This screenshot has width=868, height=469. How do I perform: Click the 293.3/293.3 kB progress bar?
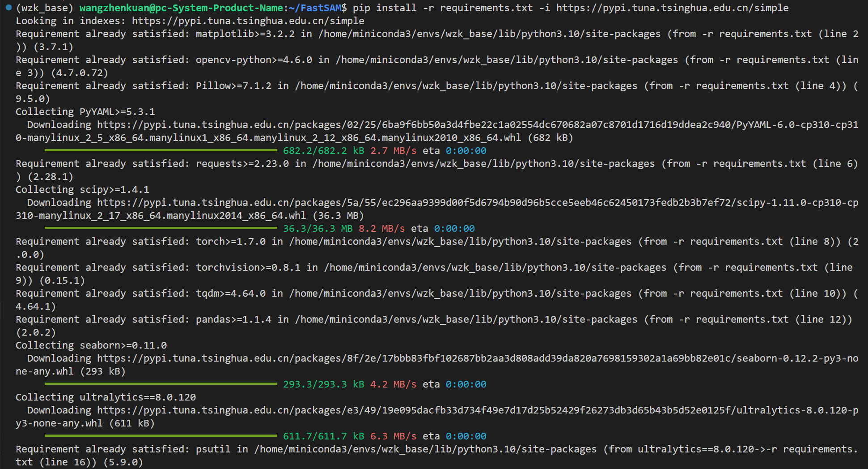coord(161,384)
